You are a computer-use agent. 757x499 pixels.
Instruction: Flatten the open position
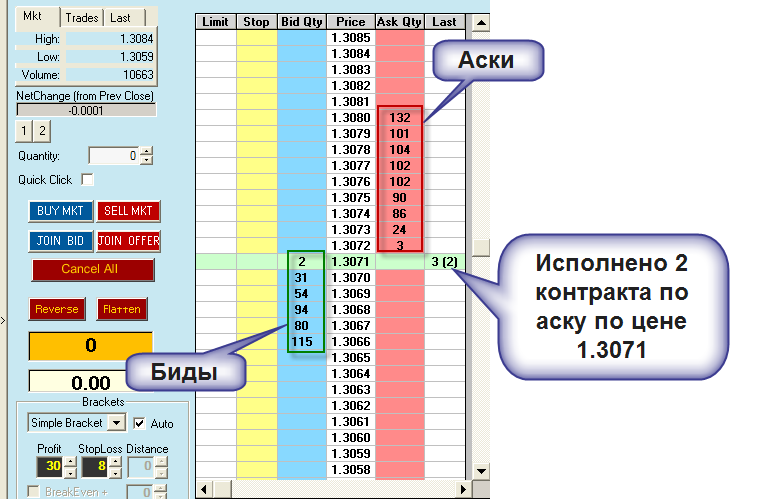pos(123,309)
